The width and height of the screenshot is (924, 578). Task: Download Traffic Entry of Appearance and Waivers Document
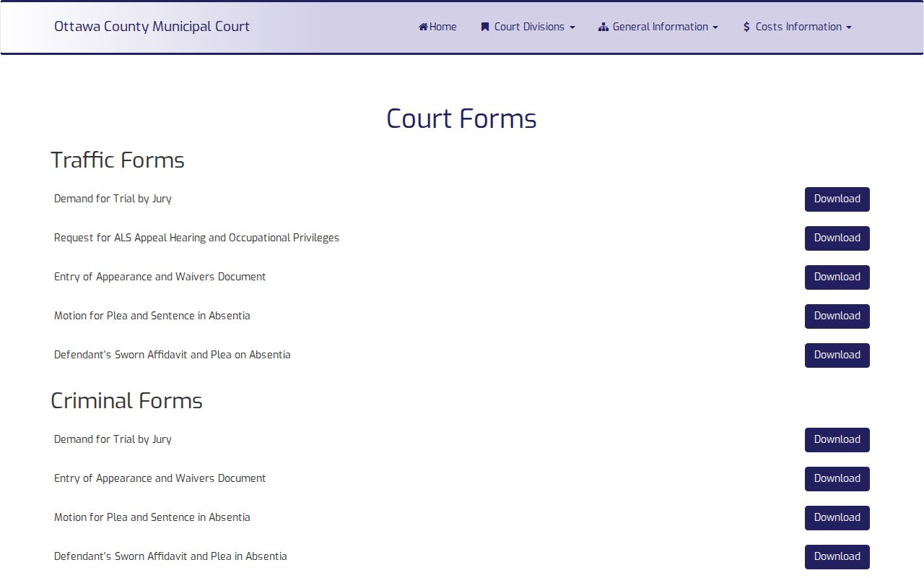(837, 277)
